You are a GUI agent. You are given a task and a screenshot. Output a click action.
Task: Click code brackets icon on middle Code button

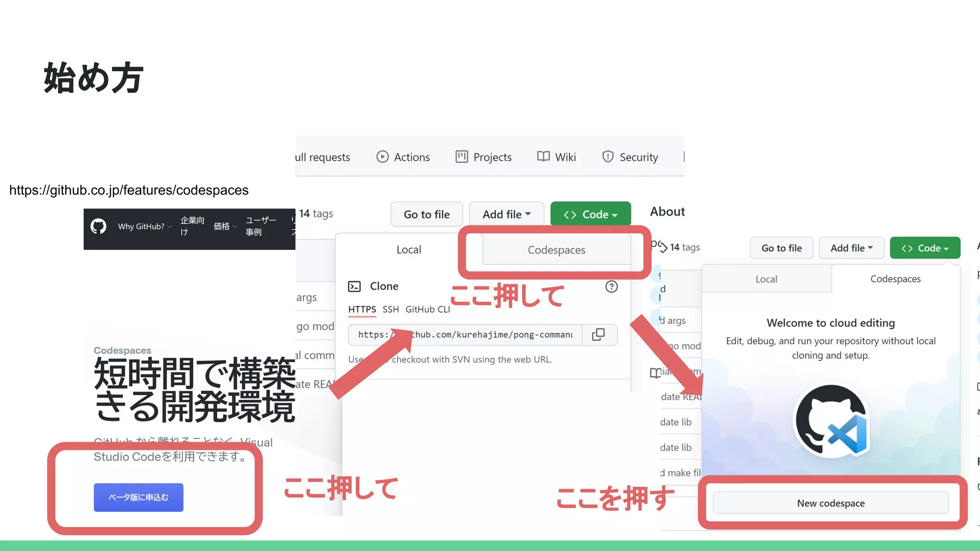tap(570, 215)
